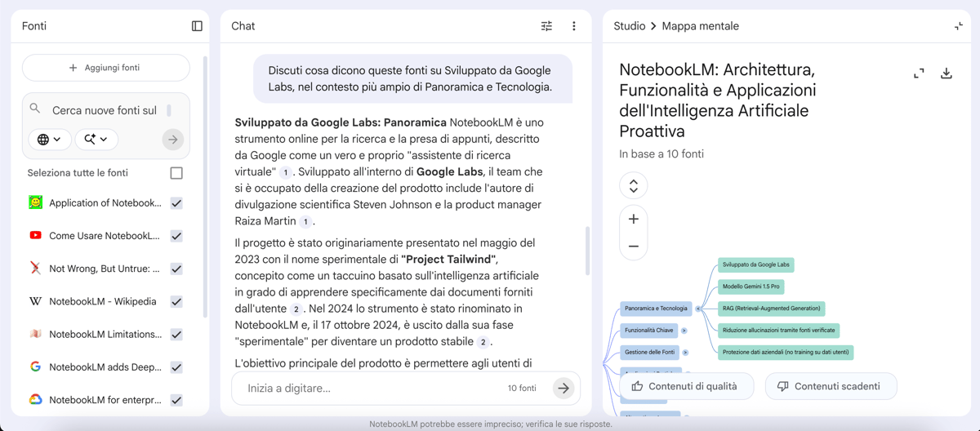Rate mind map as Contenuti di qualità
This screenshot has width=980, height=431.
tap(686, 386)
